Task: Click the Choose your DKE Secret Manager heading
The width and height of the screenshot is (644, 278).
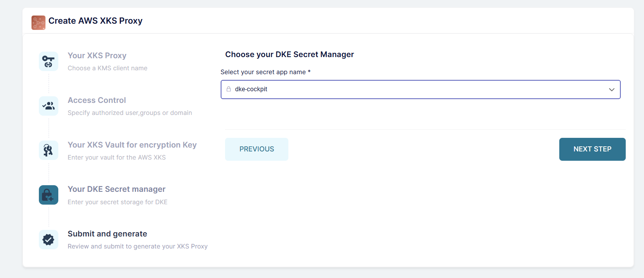Action: click(290, 54)
